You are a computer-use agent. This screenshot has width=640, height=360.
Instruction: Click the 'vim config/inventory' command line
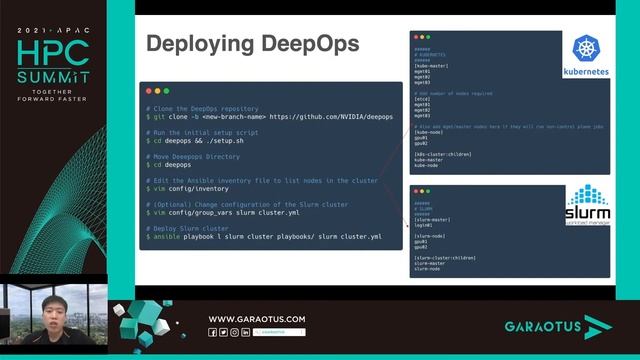187,189
